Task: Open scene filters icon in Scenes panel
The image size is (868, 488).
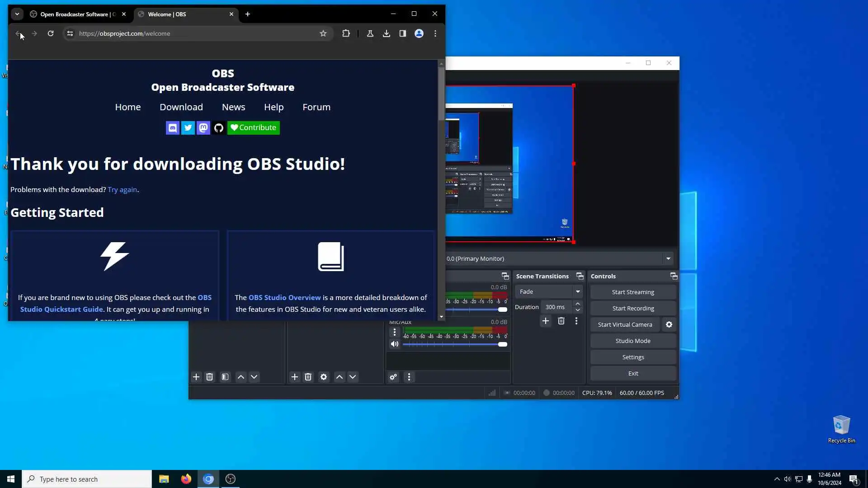Action: tap(225, 377)
